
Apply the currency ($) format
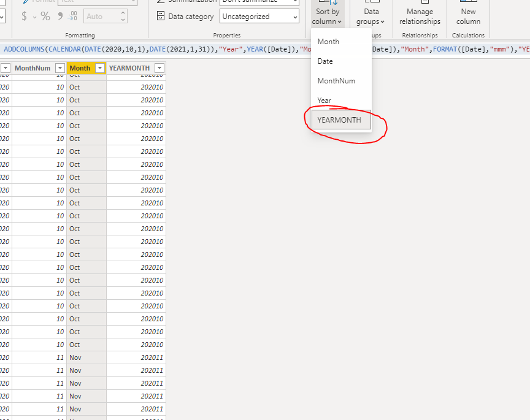[24, 16]
